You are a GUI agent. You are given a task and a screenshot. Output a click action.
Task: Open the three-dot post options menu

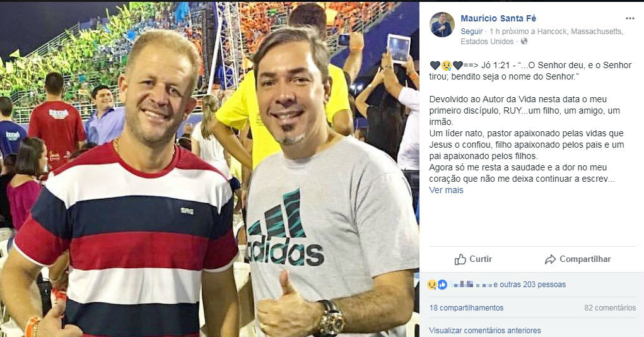[629, 18]
